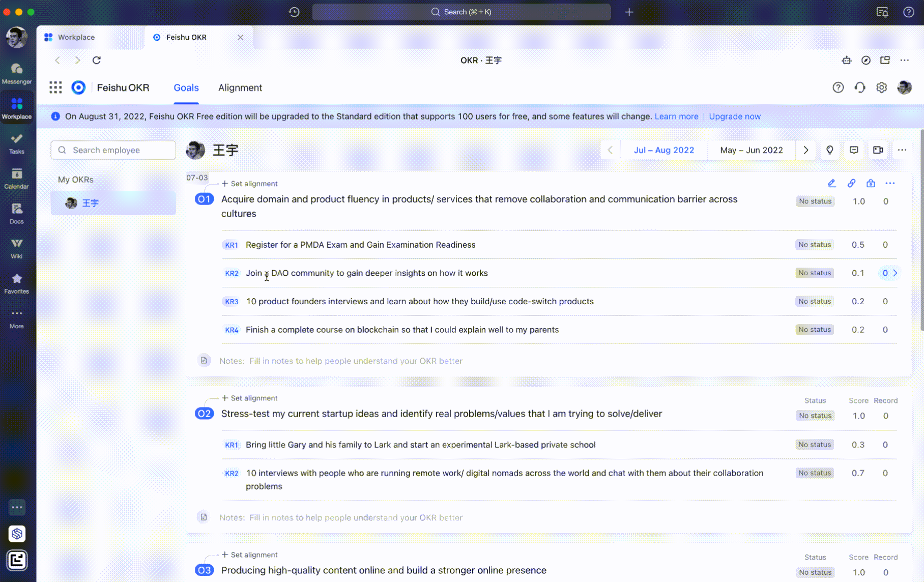Viewport: 924px width, 582px height.
Task: Click KR3 10 product founders interviews text
Action: 420,302
